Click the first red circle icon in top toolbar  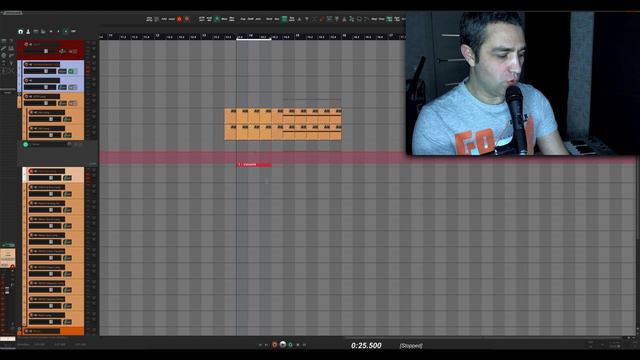point(179,19)
